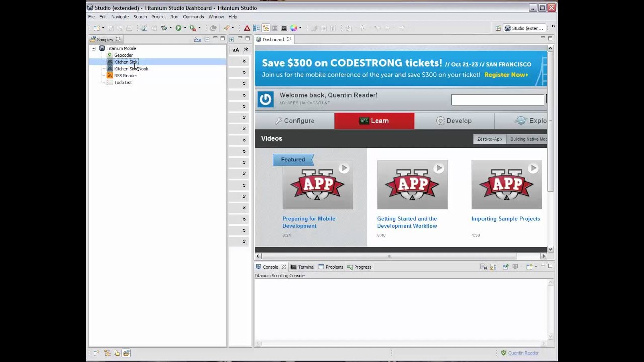
Task: Click the terminal icon in the toolbar
Action: pyautogui.click(x=284, y=28)
